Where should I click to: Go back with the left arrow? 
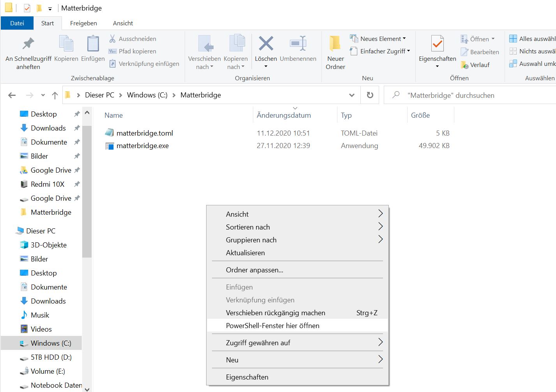(12, 95)
